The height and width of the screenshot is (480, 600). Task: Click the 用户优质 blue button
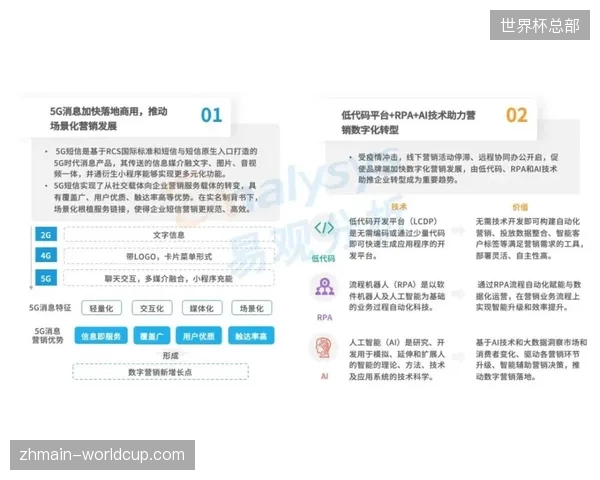199,336
